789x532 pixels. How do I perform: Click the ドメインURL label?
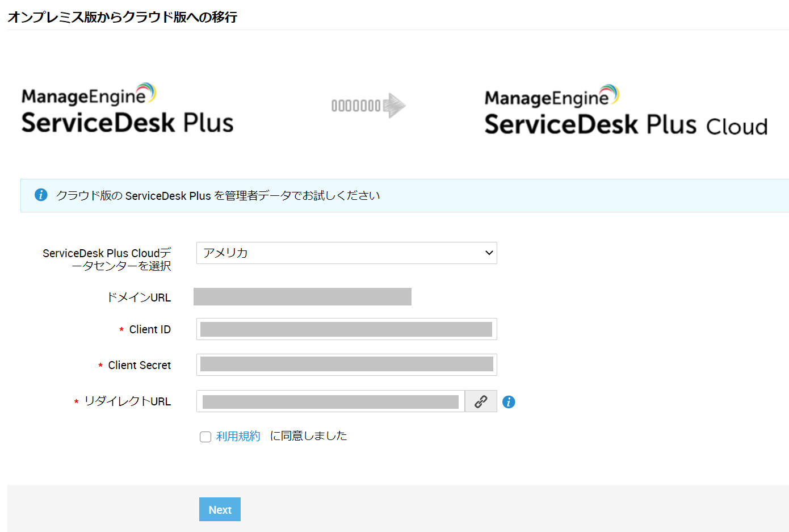point(139,298)
